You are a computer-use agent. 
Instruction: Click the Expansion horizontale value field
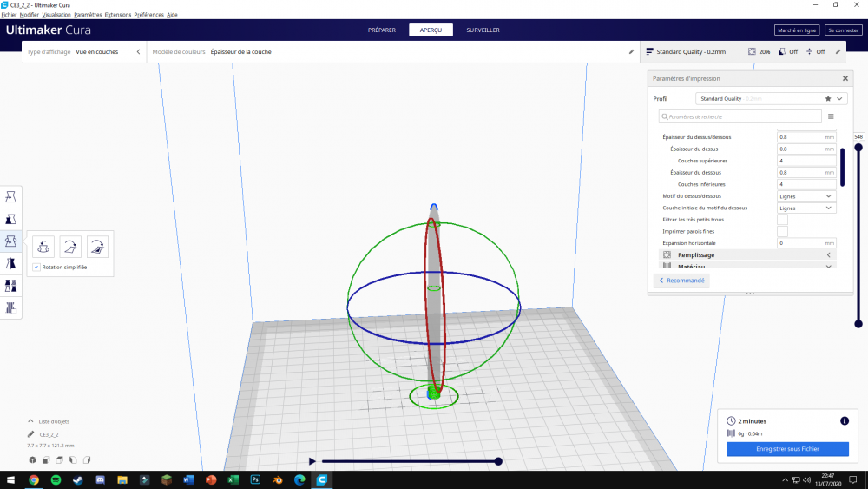pyautogui.click(x=806, y=243)
